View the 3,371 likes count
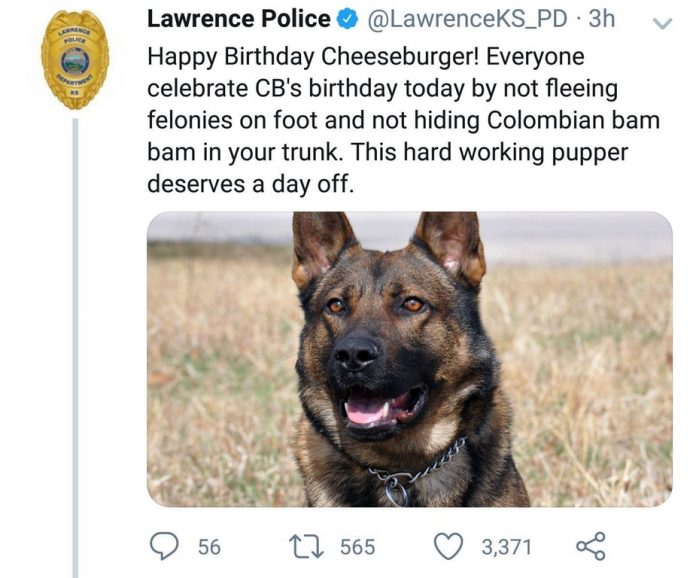The width and height of the screenshot is (696, 578). pos(506,546)
